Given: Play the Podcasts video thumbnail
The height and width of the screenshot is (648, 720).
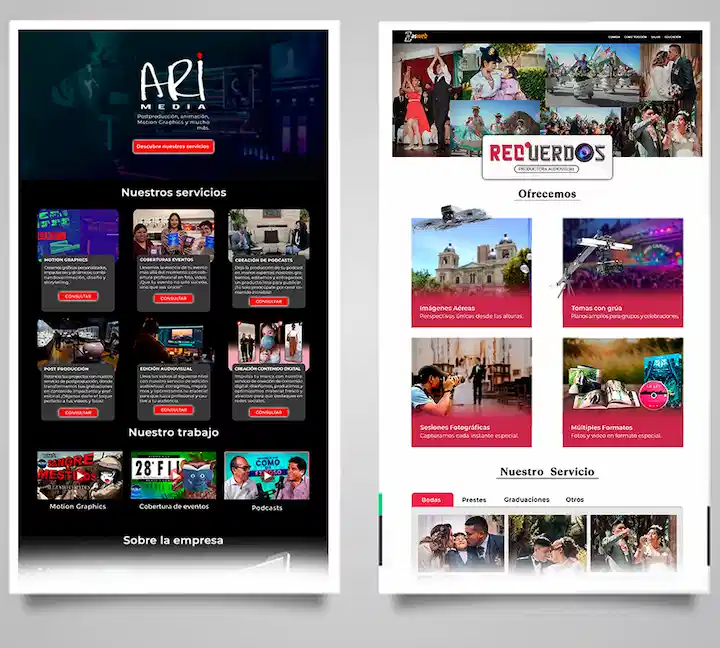Looking at the screenshot, I should (x=267, y=475).
